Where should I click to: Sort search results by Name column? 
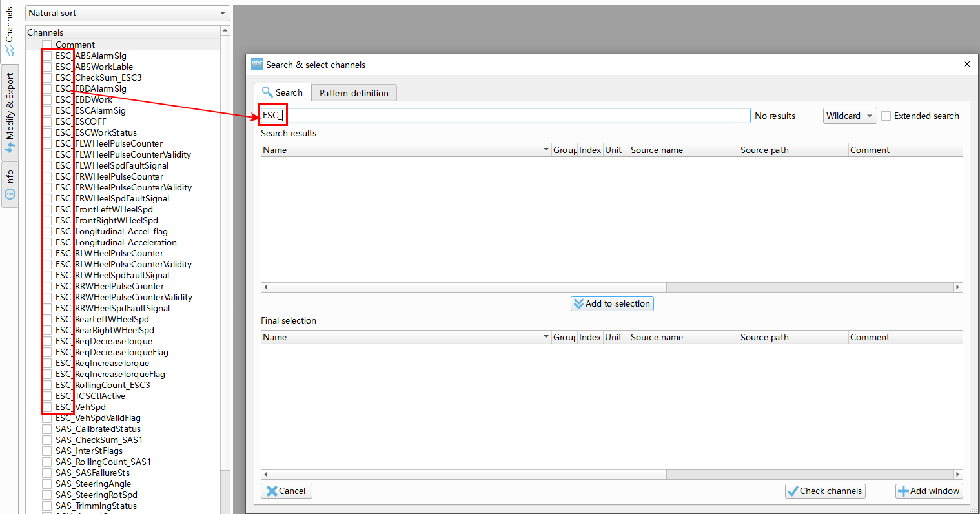tap(406, 150)
